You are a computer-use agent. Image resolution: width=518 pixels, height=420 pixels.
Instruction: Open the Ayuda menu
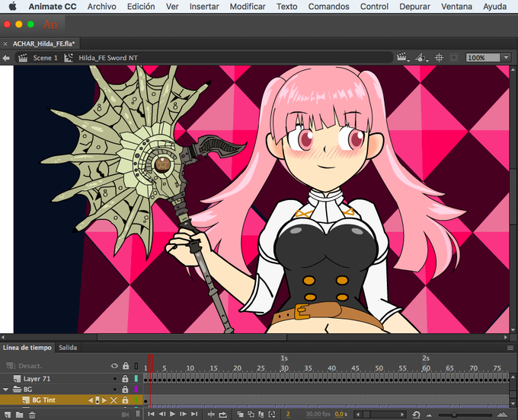(x=495, y=6)
